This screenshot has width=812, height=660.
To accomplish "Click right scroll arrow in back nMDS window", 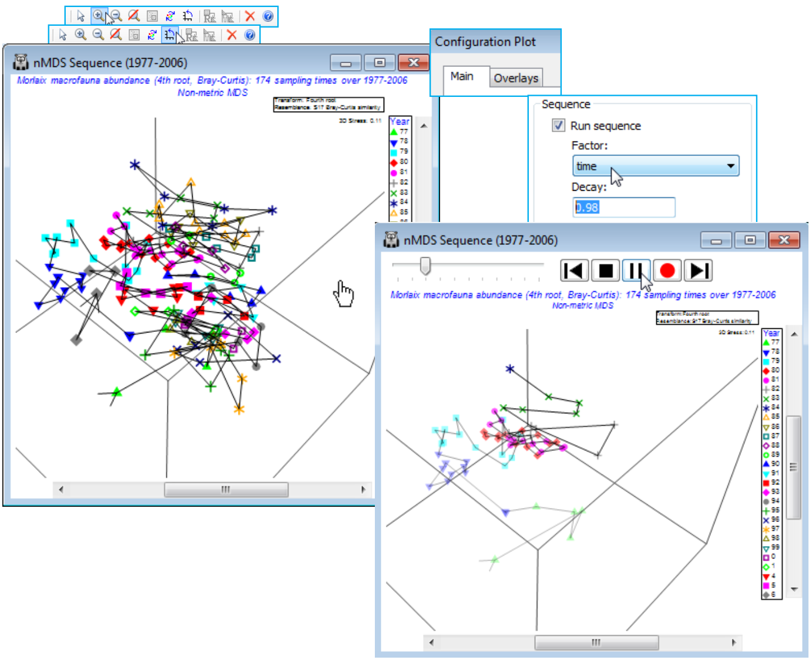I will tap(363, 489).
